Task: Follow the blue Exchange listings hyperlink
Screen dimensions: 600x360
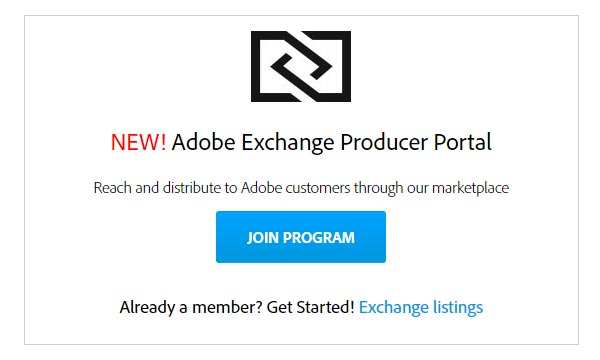Action: click(x=421, y=307)
